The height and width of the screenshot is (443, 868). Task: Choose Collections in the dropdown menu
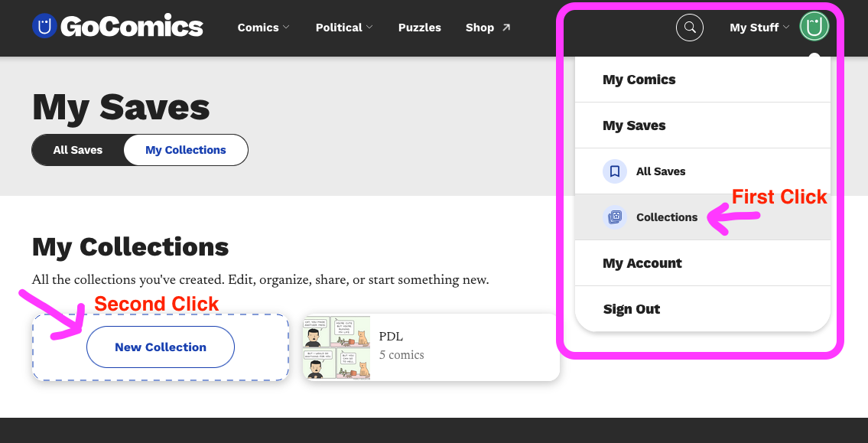(703, 217)
